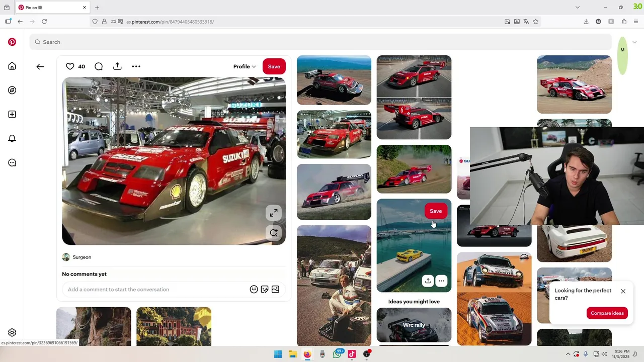Open the Pinterest logo home link

(12, 42)
